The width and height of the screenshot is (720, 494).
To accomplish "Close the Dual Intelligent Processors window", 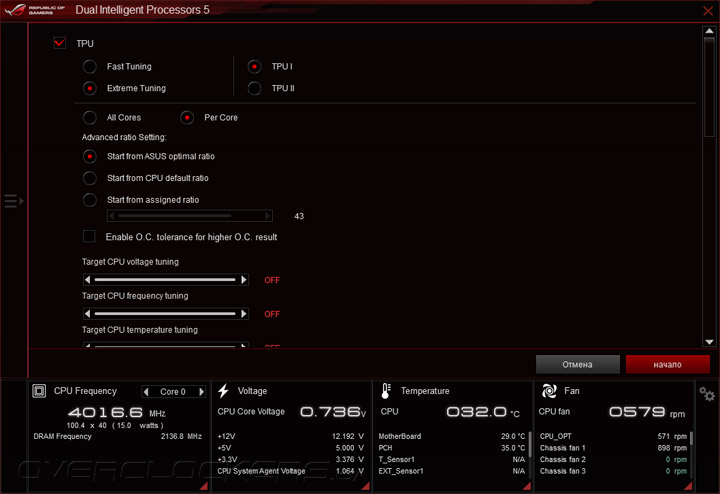I will (x=708, y=11).
